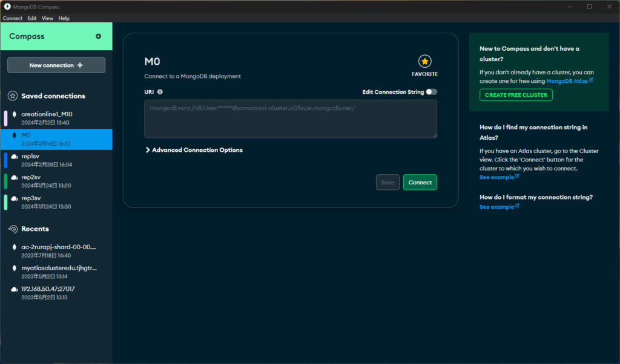Select saved connection creationline1_M10
Image resolution: width=620 pixels, height=364 pixels.
coord(56,118)
